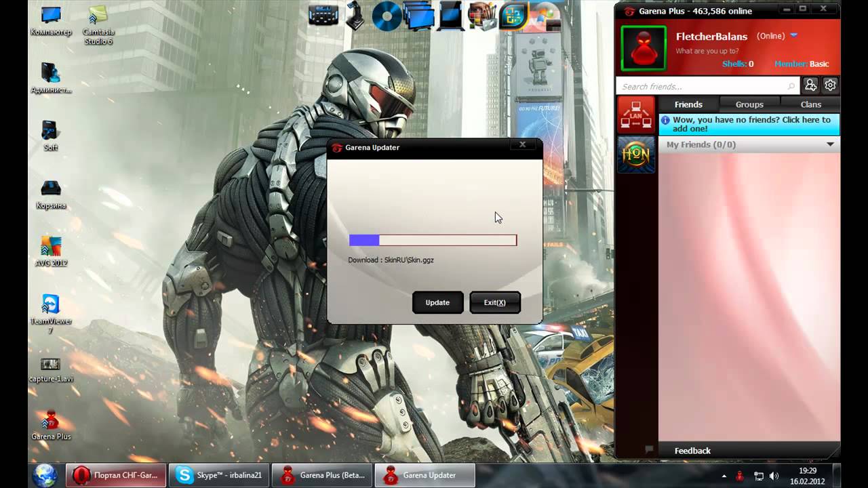The width and height of the screenshot is (868, 488).
Task: Select the Администратор desktop icon
Action: point(51,78)
